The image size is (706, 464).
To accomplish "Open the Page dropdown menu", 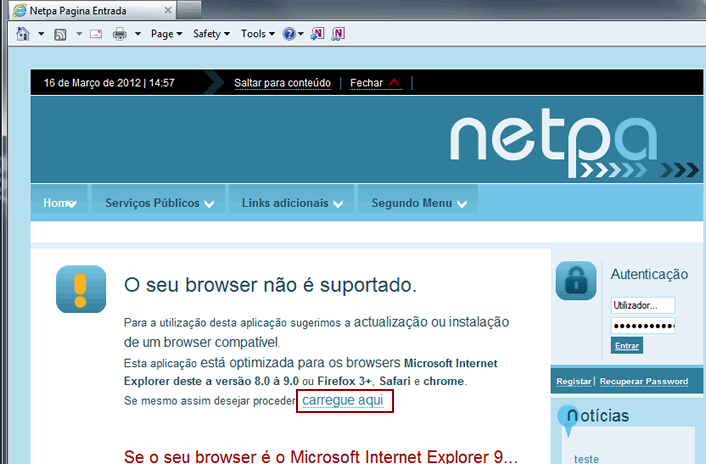I will coord(166,34).
